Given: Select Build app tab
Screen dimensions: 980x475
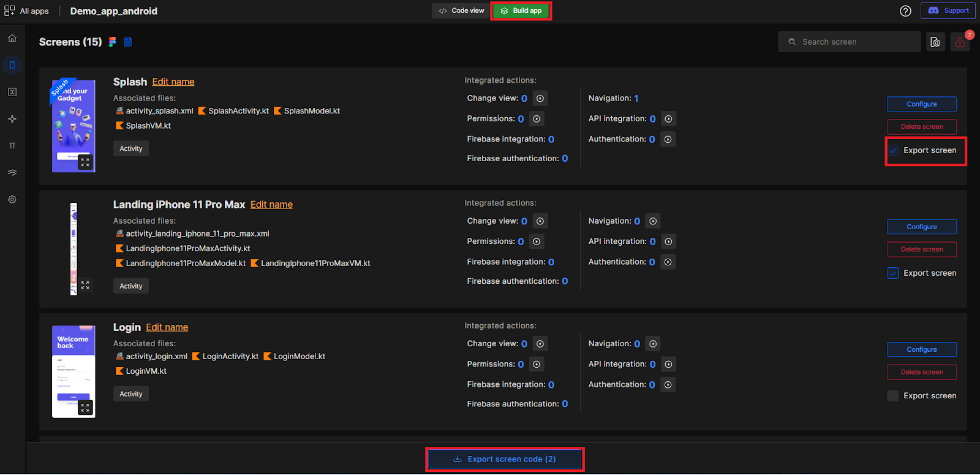Looking at the screenshot, I should [x=521, y=11].
